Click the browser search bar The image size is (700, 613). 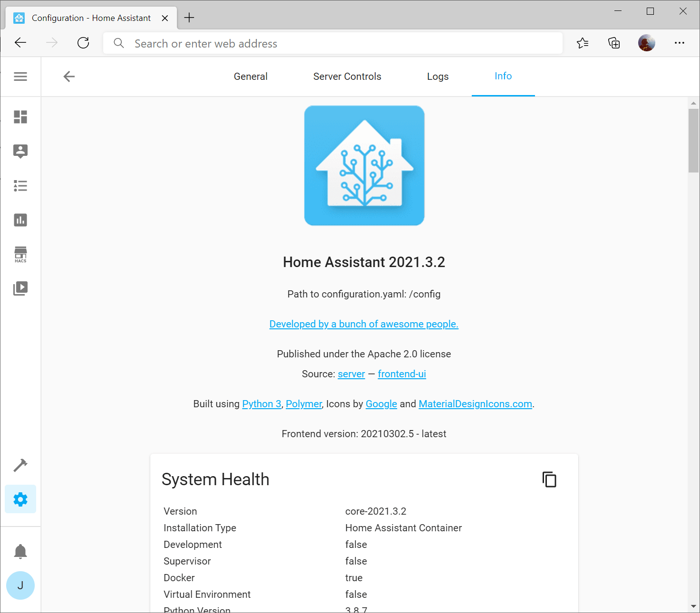tap(333, 43)
